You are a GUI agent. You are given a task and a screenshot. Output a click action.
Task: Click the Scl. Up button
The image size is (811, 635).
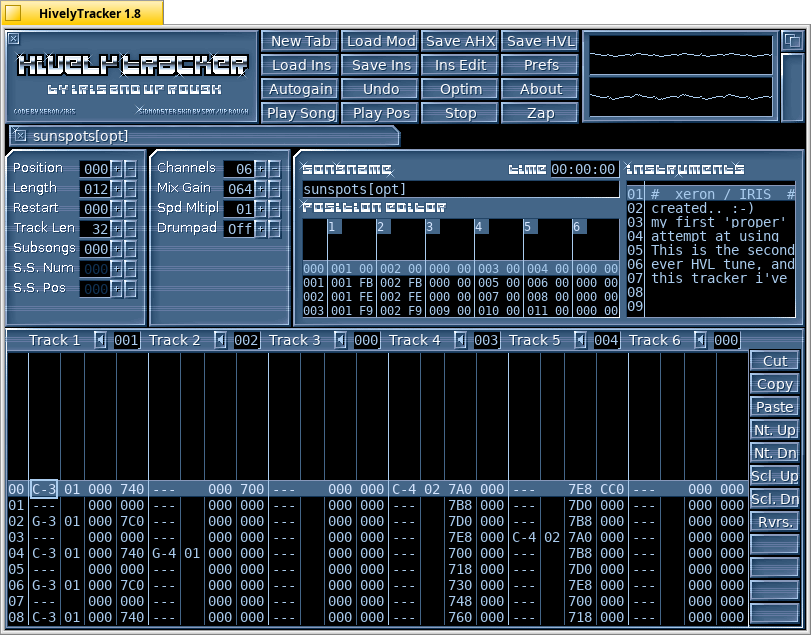[x=774, y=476]
